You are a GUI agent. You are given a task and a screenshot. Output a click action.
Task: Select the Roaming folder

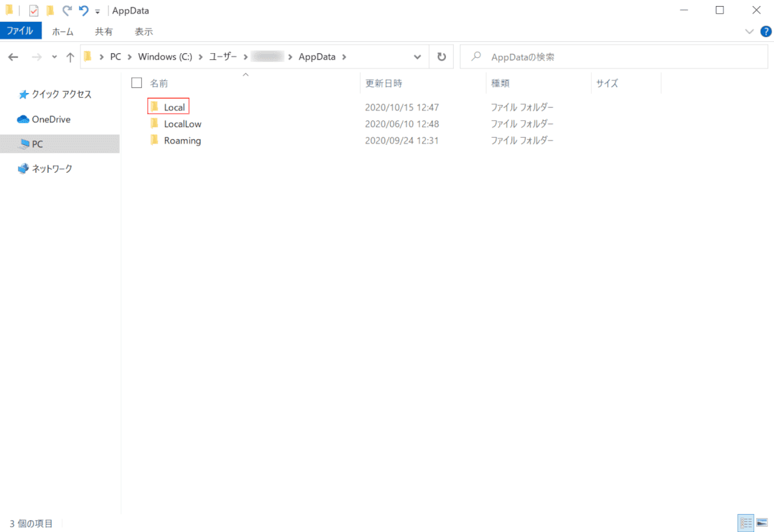[x=182, y=140]
